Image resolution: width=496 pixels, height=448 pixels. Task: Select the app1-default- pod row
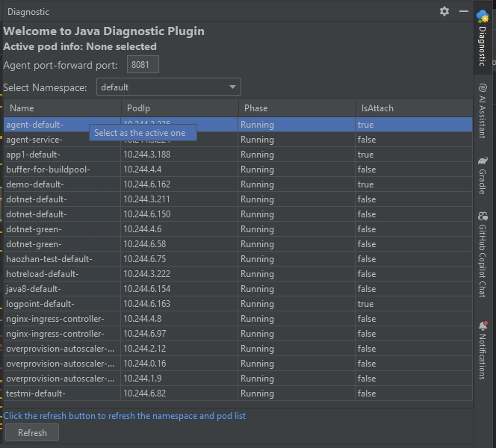[61, 155]
